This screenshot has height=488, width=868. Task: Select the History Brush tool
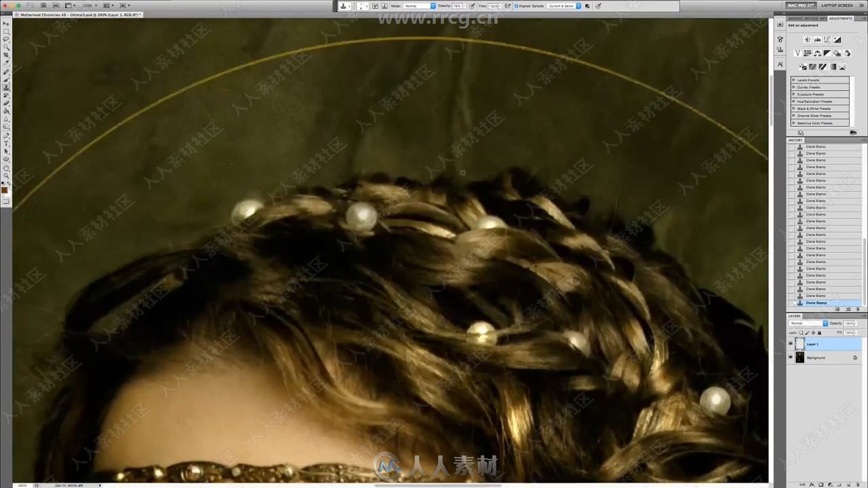point(6,95)
